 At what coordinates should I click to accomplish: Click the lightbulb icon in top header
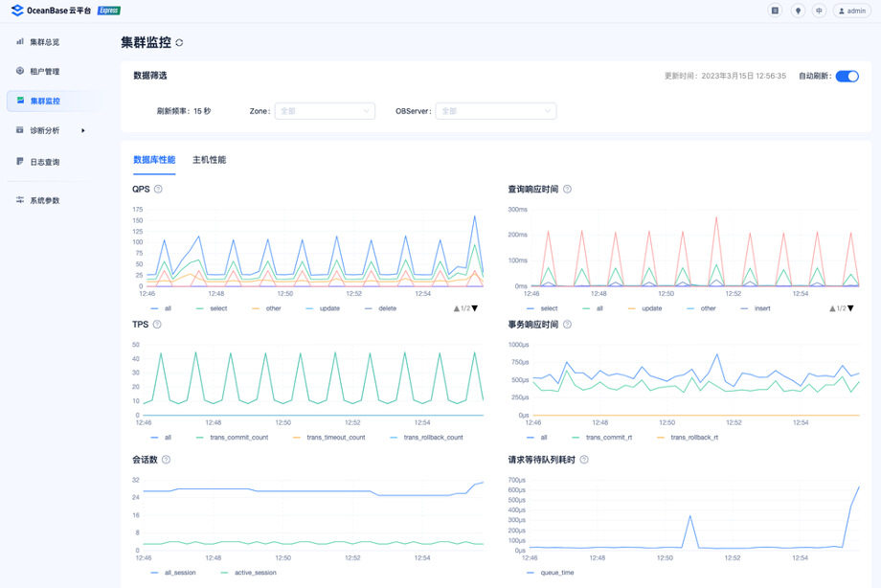798,11
